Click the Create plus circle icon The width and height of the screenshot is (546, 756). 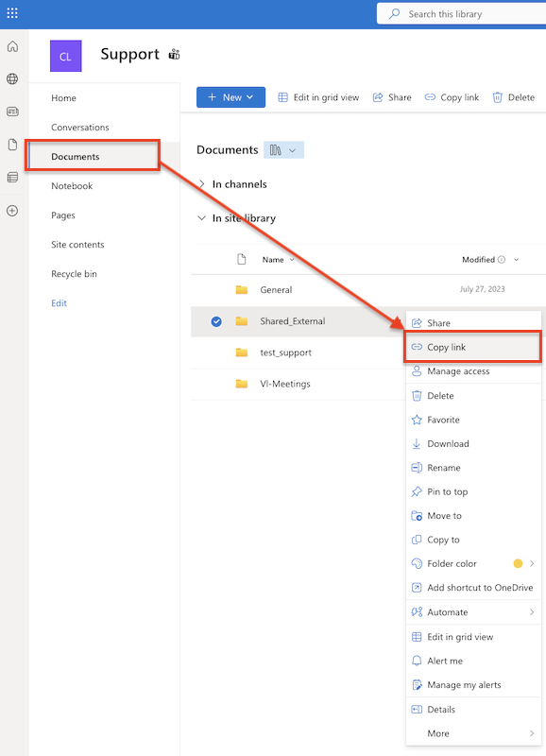[12, 211]
